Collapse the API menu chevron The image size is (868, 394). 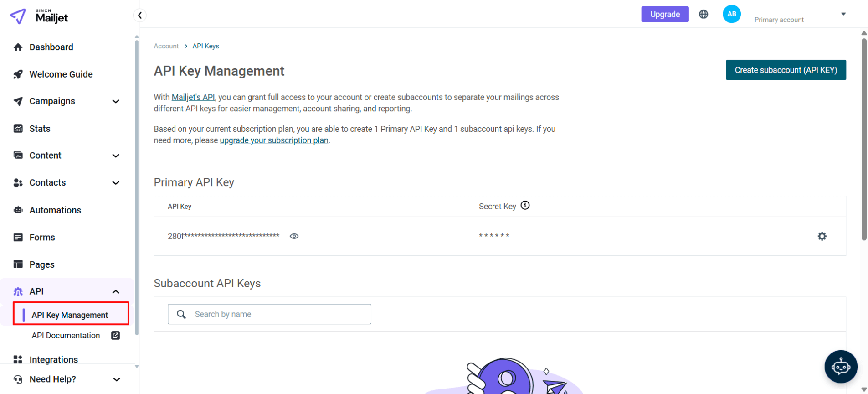[x=116, y=291]
